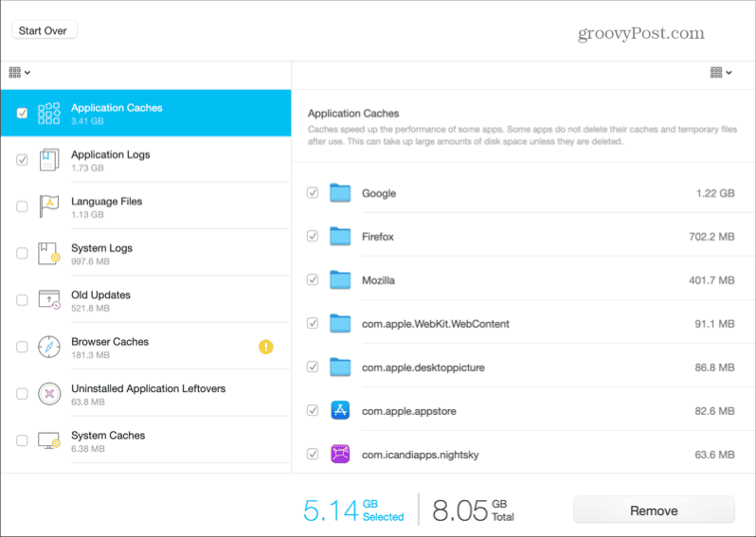Check the Uninstalled Application Leftovers checkbox
The image size is (756, 537).
click(x=22, y=393)
